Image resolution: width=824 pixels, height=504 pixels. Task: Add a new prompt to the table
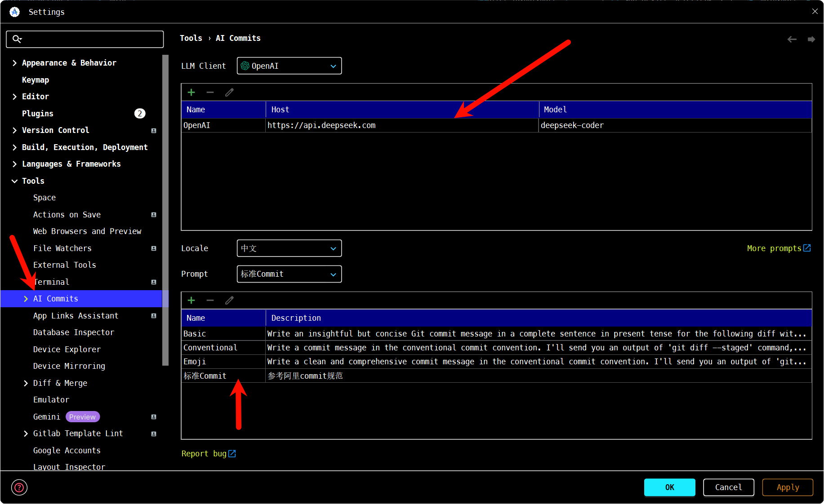tap(192, 300)
